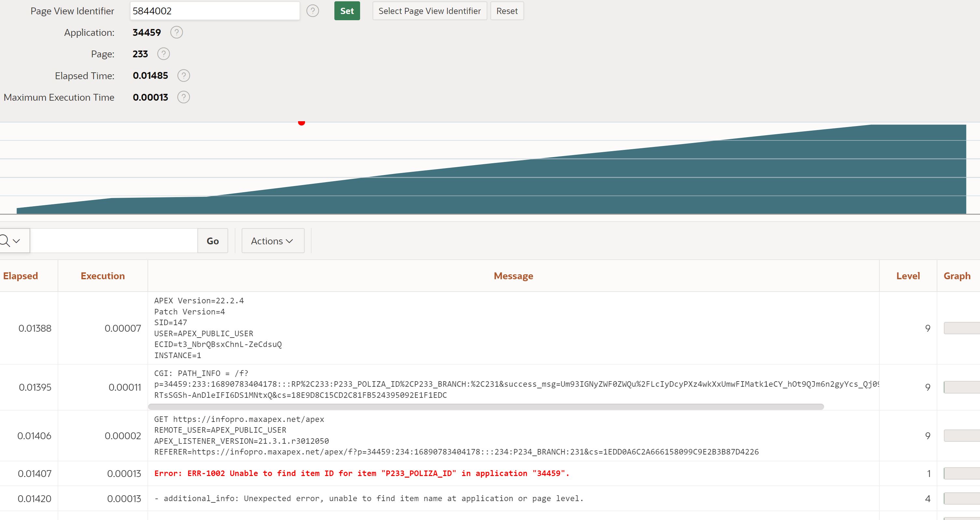Click the red marker dot on the chart

pos(301,123)
